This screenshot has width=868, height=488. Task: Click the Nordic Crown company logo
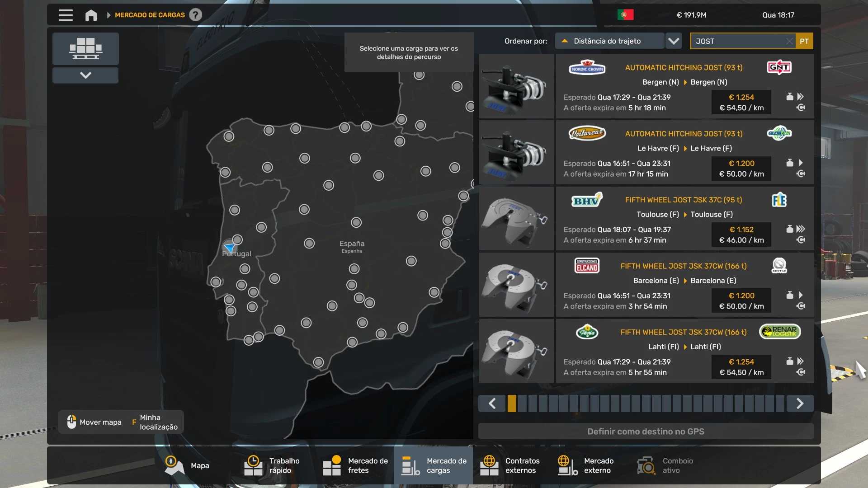pyautogui.click(x=587, y=68)
